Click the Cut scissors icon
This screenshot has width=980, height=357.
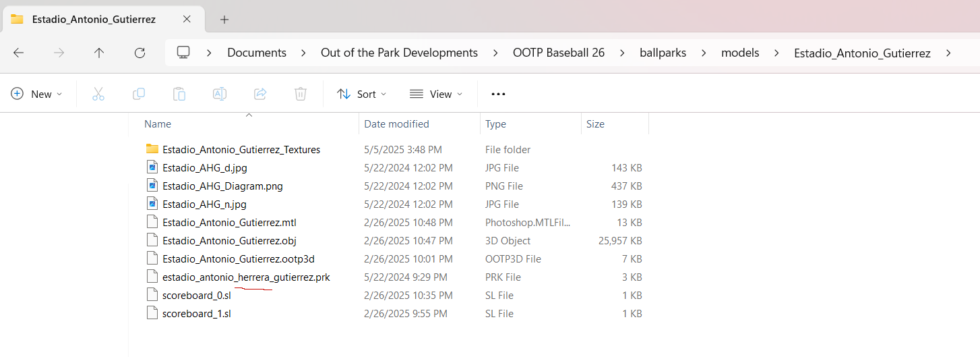point(98,94)
